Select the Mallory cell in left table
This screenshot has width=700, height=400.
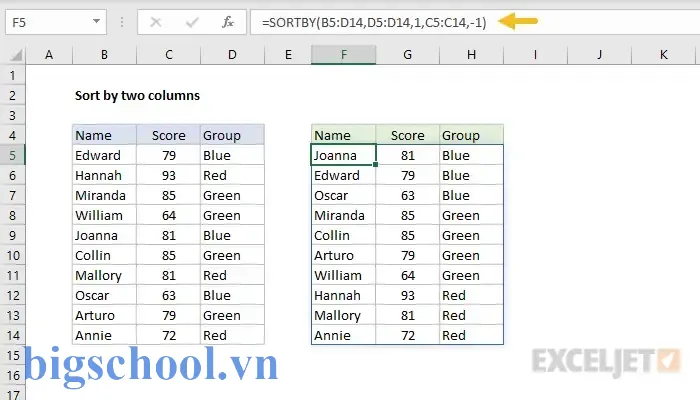(x=104, y=275)
